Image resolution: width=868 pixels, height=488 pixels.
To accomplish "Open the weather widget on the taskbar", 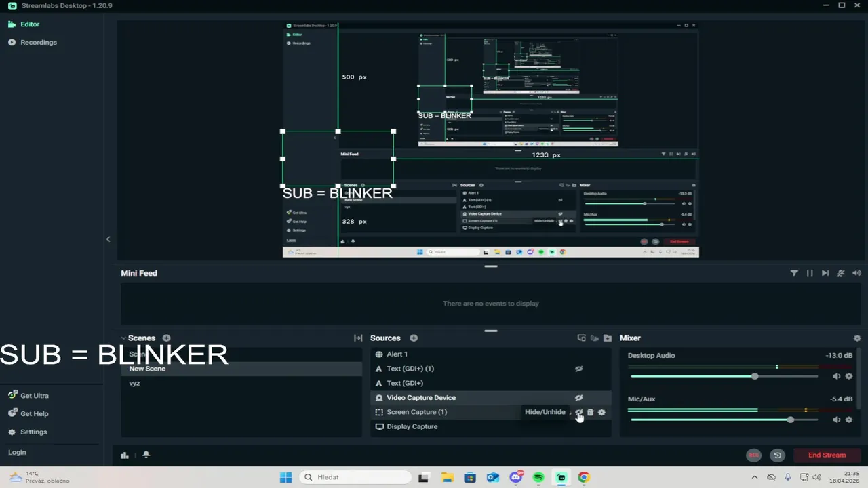I will tap(39, 477).
